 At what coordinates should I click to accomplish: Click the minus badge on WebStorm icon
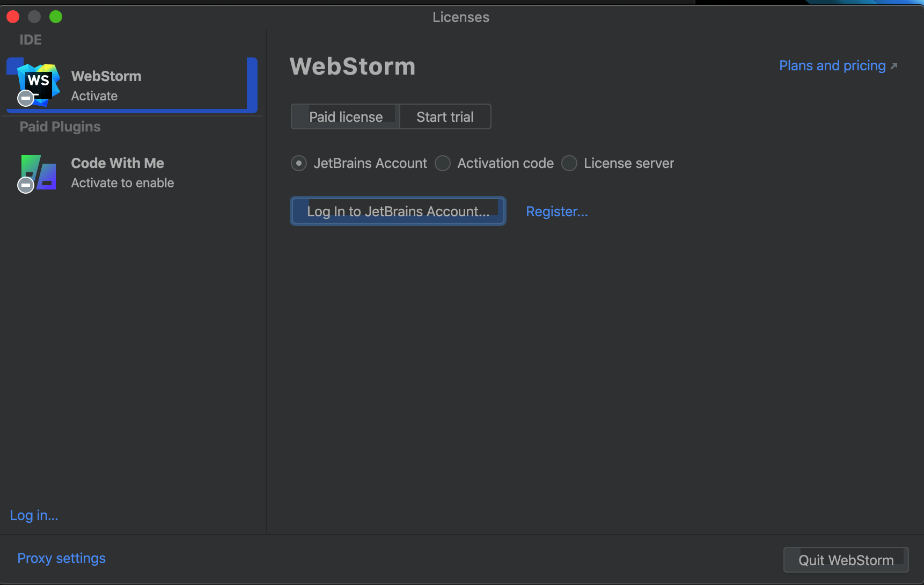point(26,98)
